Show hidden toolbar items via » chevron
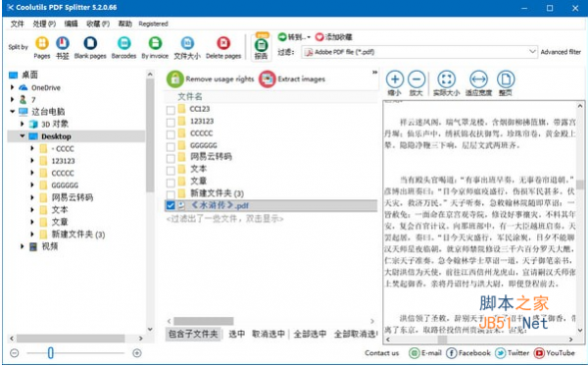 click(374, 73)
